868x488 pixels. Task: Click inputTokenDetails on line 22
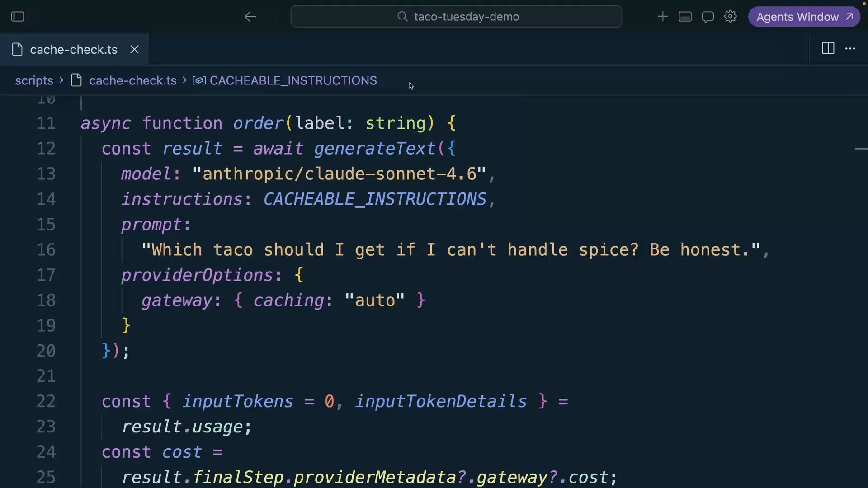(x=441, y=401)
